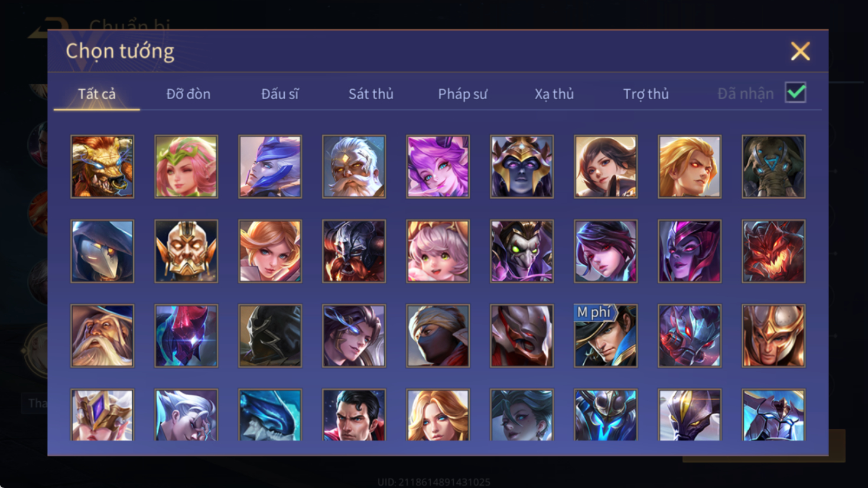Pick the white-bearded elder hero in top row
Image resolution: width=868 pixels, height=488 pixels.
(x=354, y=167)
